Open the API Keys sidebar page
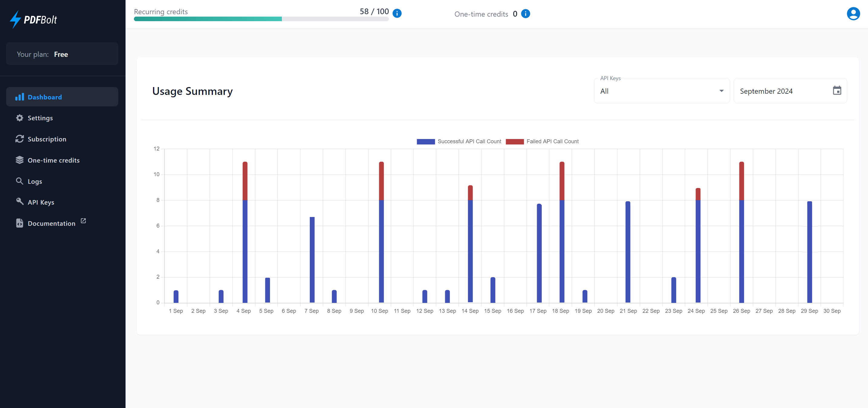 (62, 202)
